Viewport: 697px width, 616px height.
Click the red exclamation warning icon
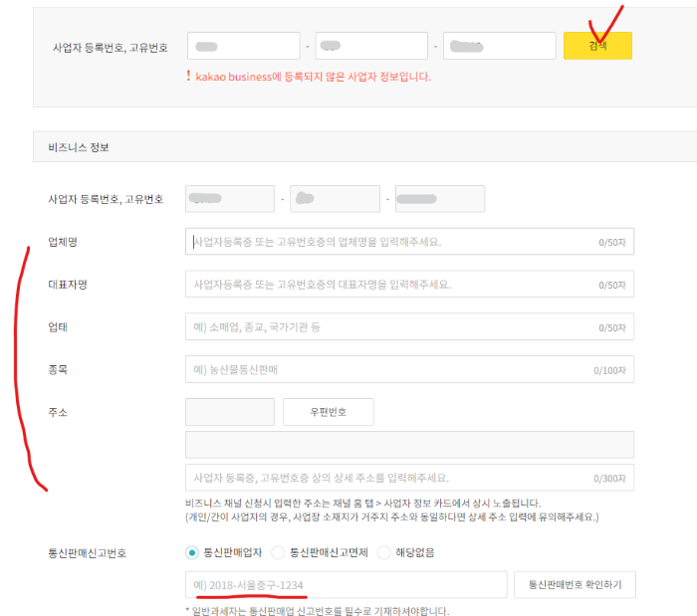click(x=187, y=76)
